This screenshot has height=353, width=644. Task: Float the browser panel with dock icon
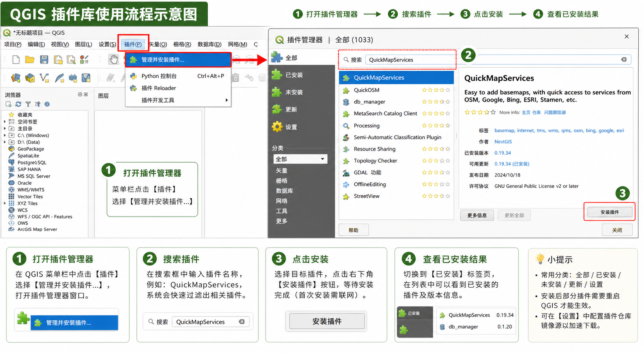click(x=80, y=94)
